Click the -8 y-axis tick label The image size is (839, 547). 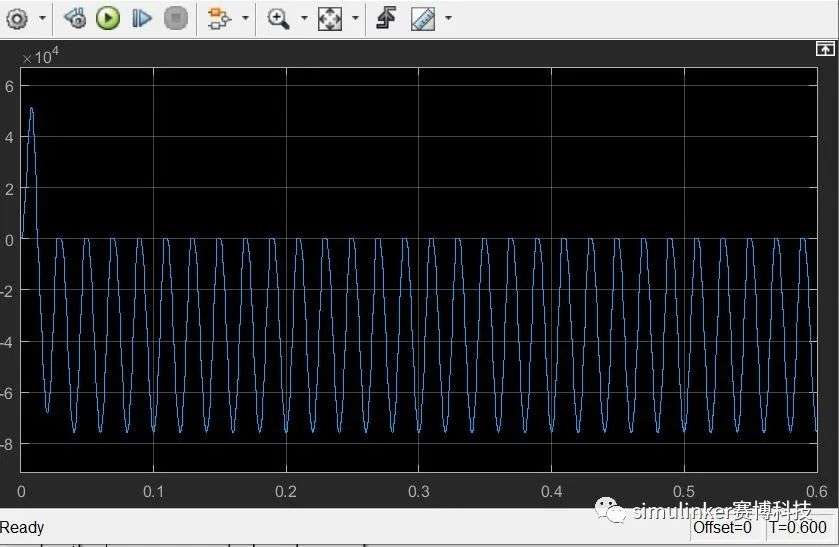click(x=6, y=444)
